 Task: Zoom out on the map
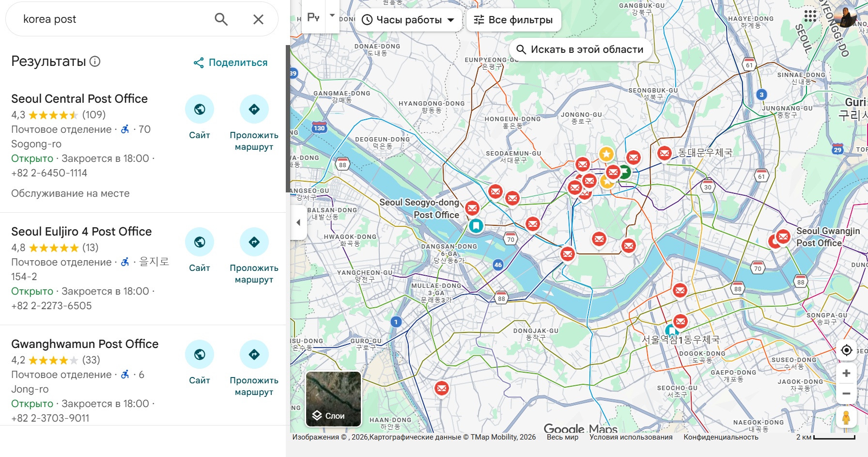846,394
